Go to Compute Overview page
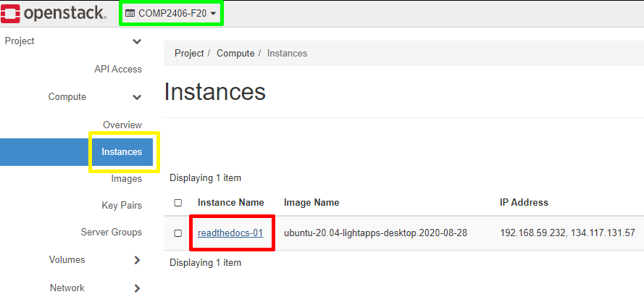644x297 pixels. coord(122,125)
